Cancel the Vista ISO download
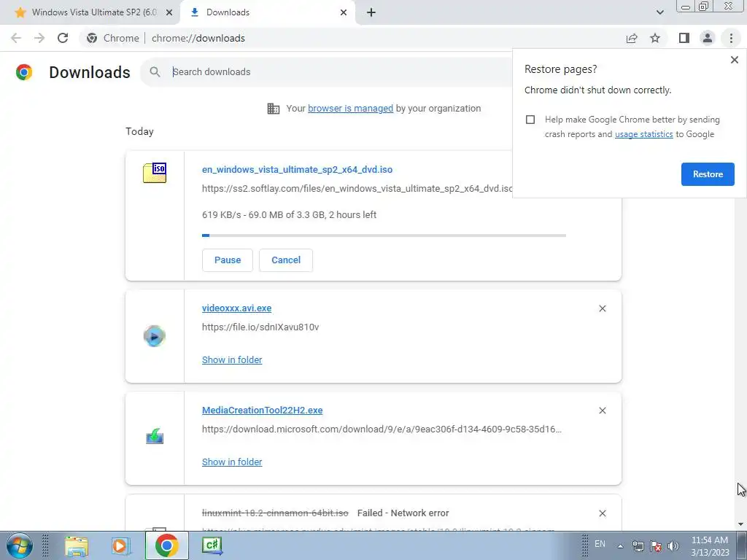The width and height of the screenshot is (747, 560). pyautogui.click(x=286, y=260)
